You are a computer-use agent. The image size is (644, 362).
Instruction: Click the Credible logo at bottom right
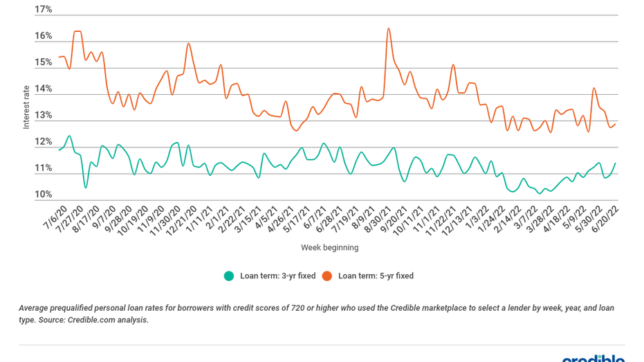(x=594, y=359)
